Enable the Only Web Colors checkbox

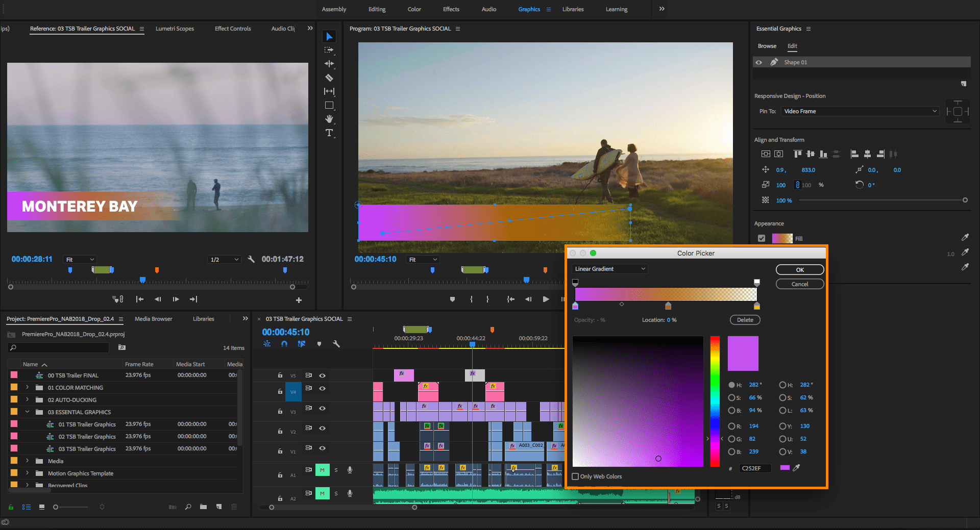pyautogui.click(x=575, y=476)
